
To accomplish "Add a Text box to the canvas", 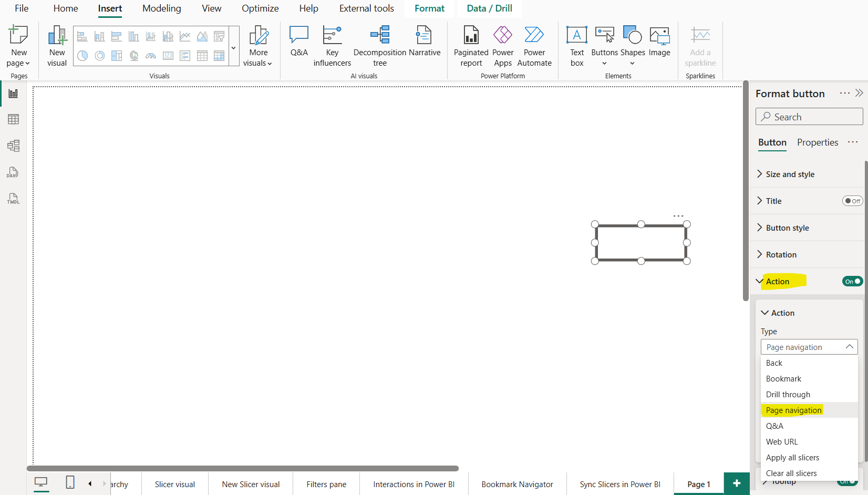I will pyautogui.click(x=576, y=46).
